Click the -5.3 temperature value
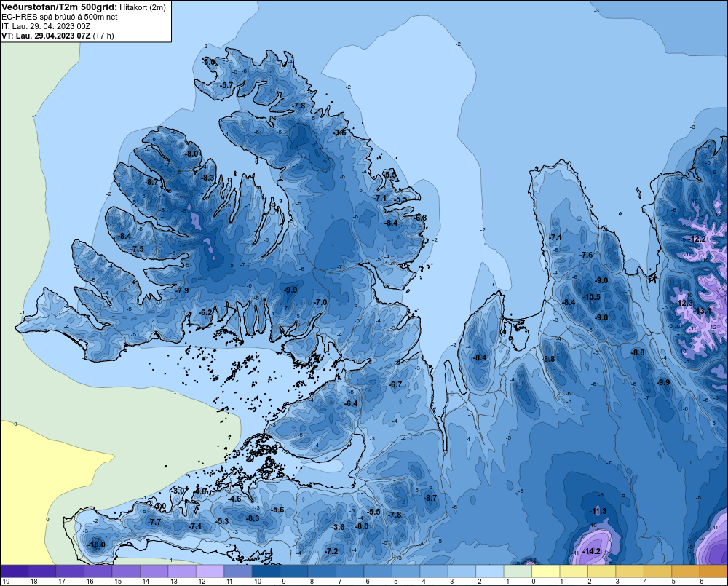The width and height of the screenshot is (728, 586). pyautogui.click(x=222, y=521)
